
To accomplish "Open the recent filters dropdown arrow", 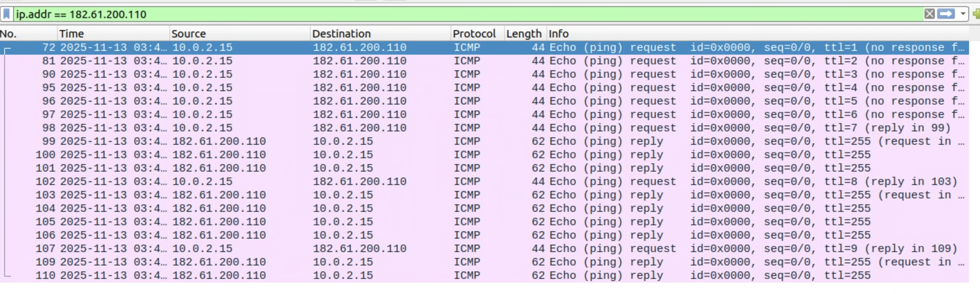I will pyautogui.click(x=963, y=14).
